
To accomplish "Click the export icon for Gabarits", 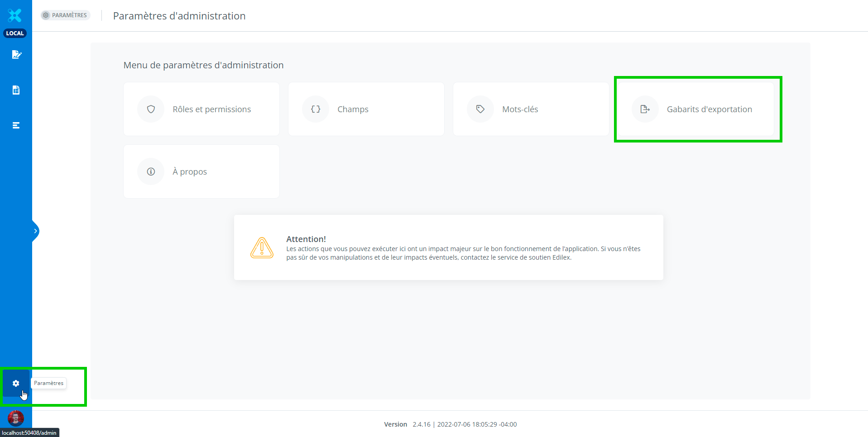I will pos(645,109).
